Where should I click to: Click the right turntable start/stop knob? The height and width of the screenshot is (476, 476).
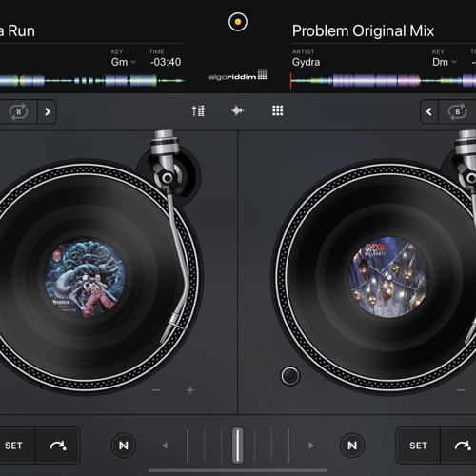290,376
